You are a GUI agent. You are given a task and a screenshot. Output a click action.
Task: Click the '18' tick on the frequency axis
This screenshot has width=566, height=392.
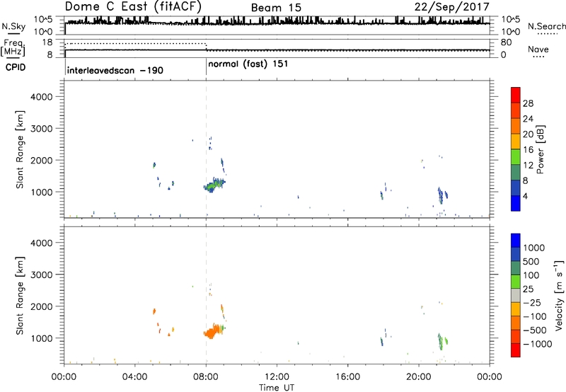coord(47,42)
